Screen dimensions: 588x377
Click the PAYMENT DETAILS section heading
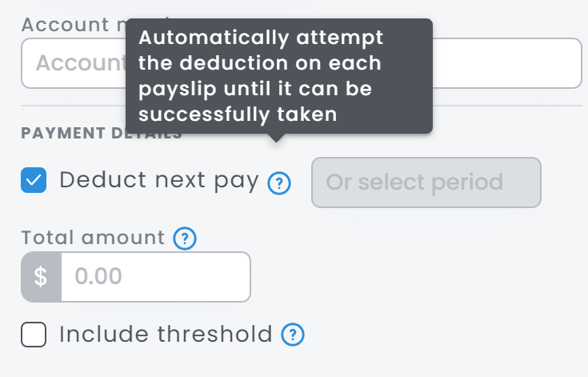tap(72, 134)
